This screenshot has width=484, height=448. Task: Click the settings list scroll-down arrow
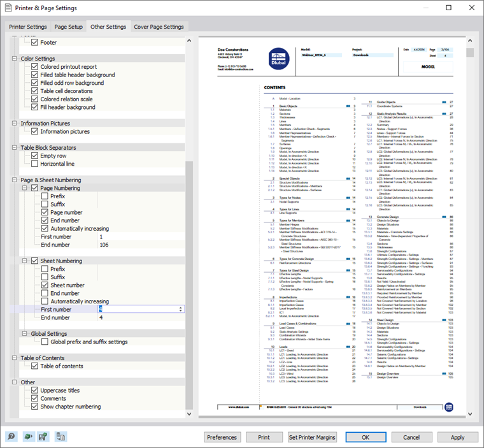[x=189, y=414]
